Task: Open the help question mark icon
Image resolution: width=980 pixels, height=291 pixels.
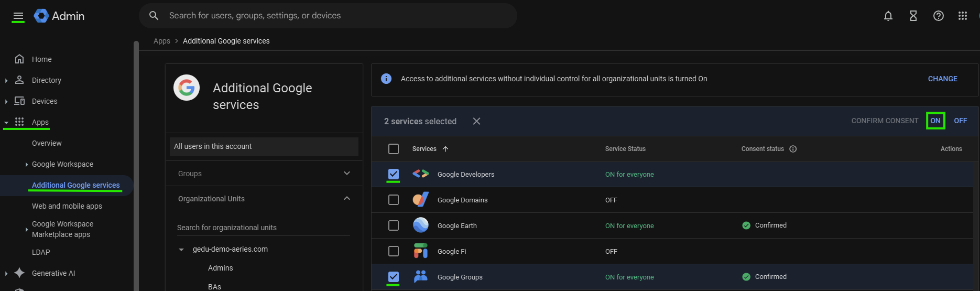Action: click(939, 16)
